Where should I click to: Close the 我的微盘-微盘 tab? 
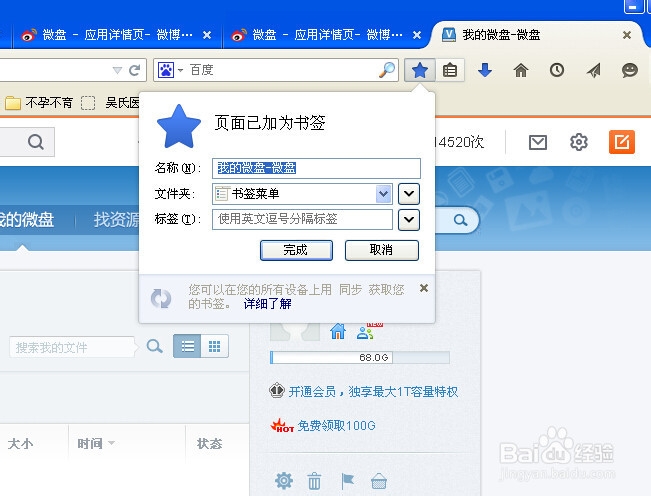tap(627, 35)
